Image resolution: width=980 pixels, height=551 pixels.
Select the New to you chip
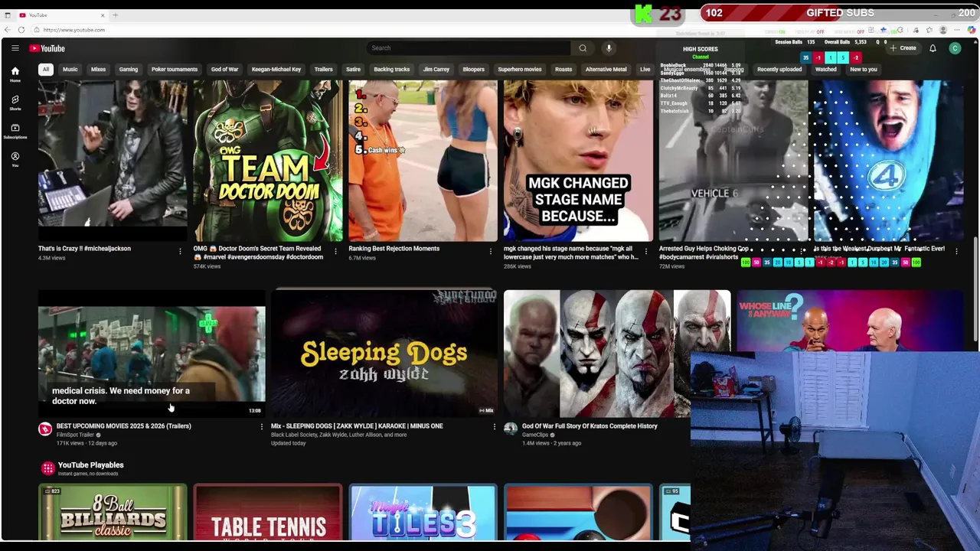(x=864, y=70)
